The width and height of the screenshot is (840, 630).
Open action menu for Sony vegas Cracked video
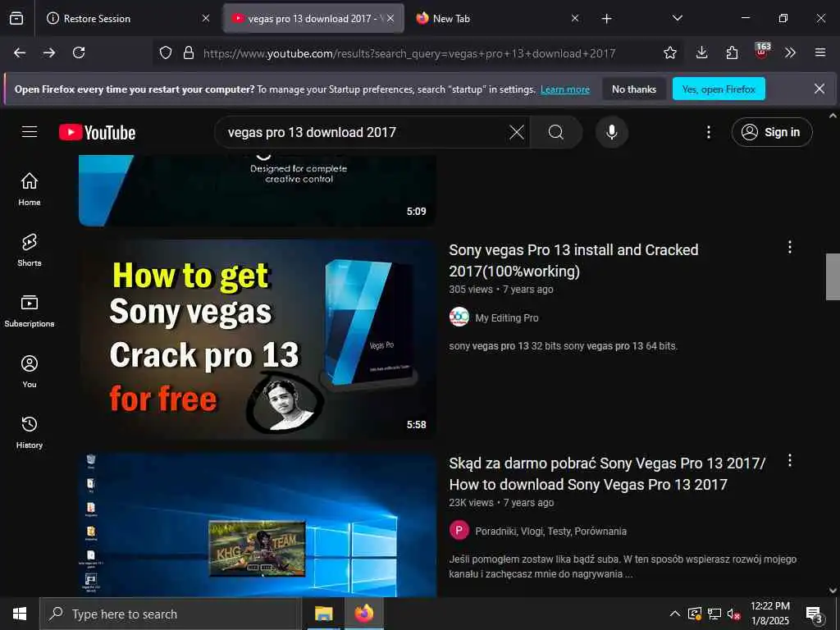[790, 247]
